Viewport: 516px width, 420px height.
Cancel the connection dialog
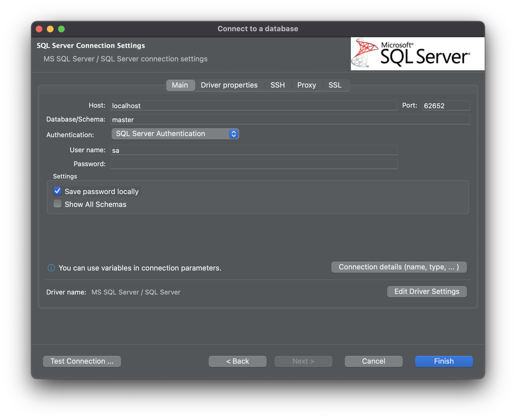(373, 361)
